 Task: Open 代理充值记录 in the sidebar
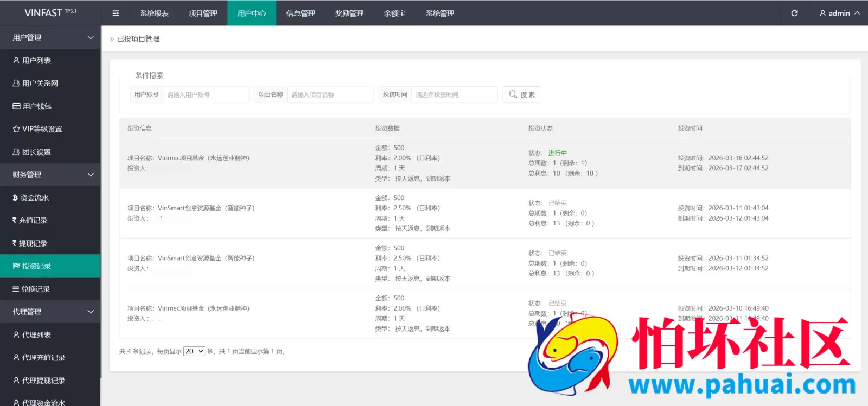coord(50,358)
